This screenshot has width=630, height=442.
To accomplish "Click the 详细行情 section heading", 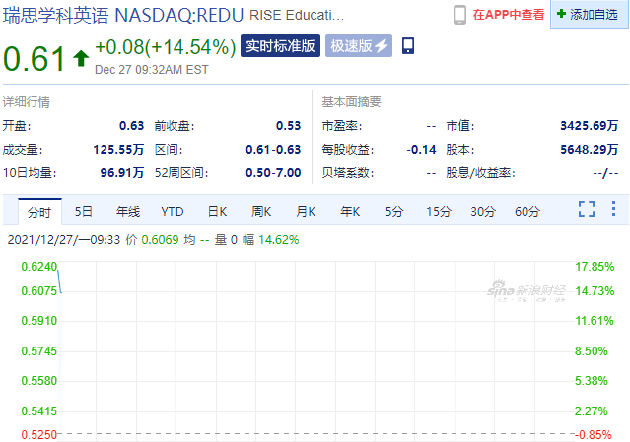I will [26, 102].
